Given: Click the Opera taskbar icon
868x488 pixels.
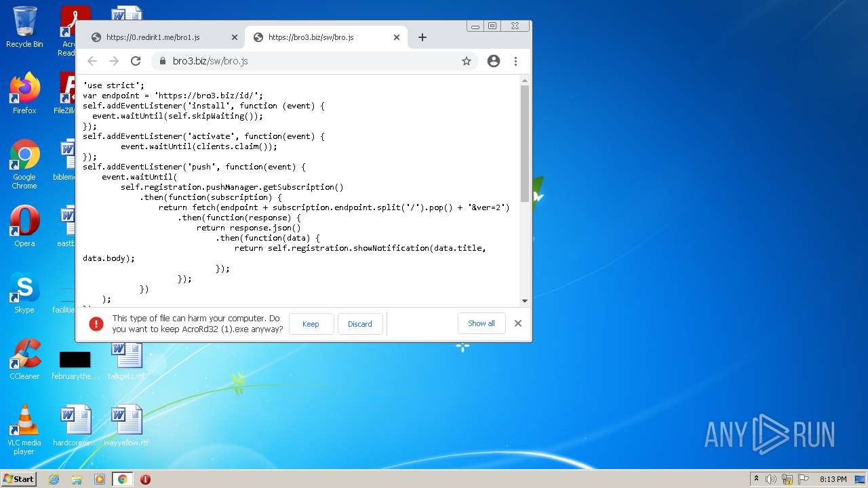Looking at the screenshot, I should coord(145,479).
